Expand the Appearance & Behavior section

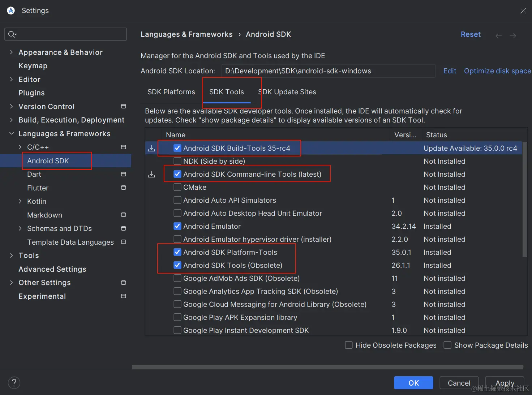[11, 52]
